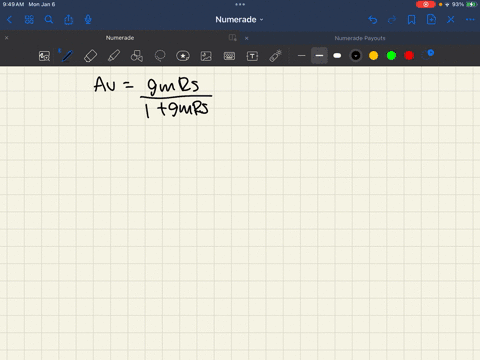Pick the yellow pen color
The height and width of the screenshot is (360, 480).
pyautogui.click(x=374, y=56)
